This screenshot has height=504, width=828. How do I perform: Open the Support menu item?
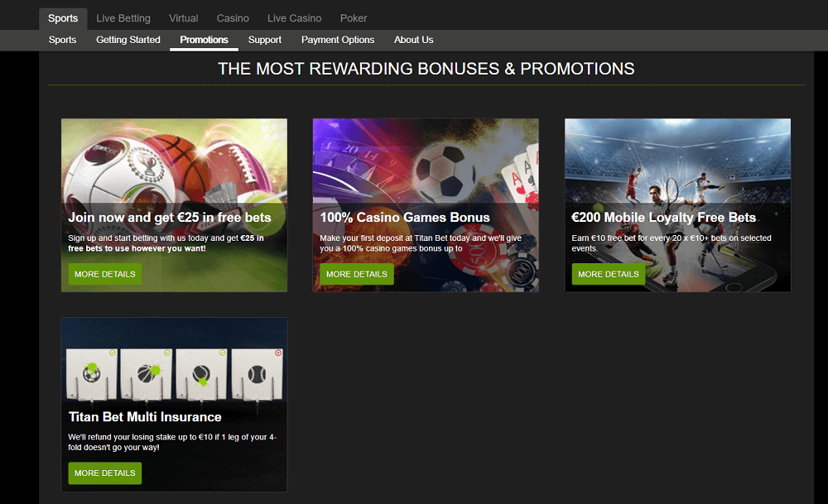click(265, 40)
